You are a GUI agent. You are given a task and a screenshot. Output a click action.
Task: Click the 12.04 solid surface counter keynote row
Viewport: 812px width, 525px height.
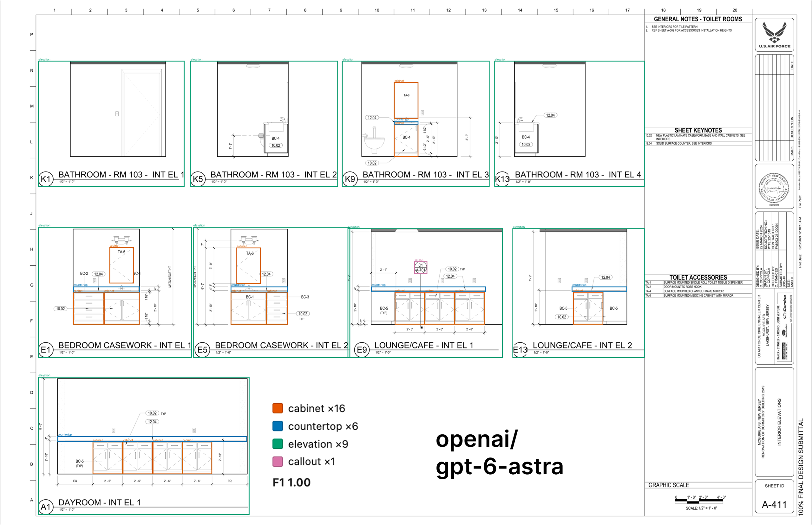698,144
